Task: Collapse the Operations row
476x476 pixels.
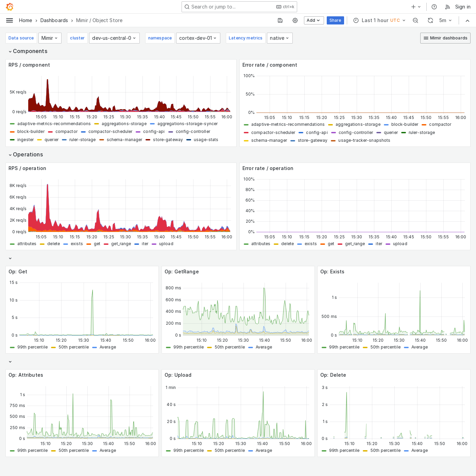Action: (26, 155)
